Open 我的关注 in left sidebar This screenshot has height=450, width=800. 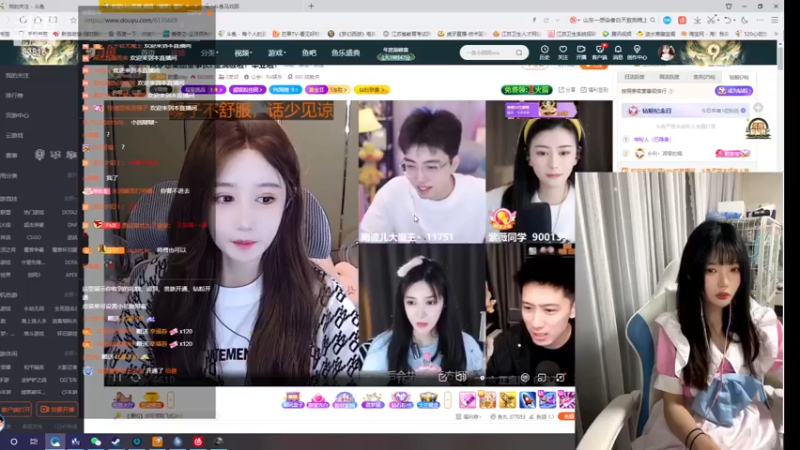pyautogui.click(x=17, y=76)
